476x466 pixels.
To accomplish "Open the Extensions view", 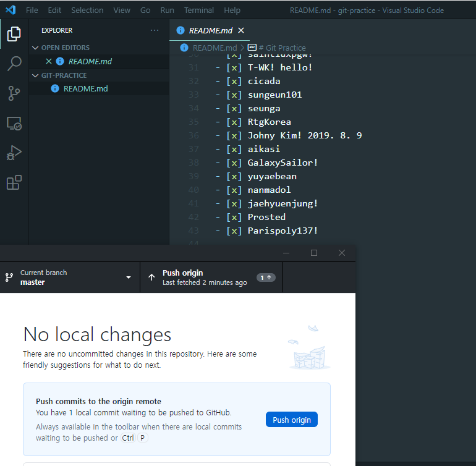I will [x=14, y=182].
